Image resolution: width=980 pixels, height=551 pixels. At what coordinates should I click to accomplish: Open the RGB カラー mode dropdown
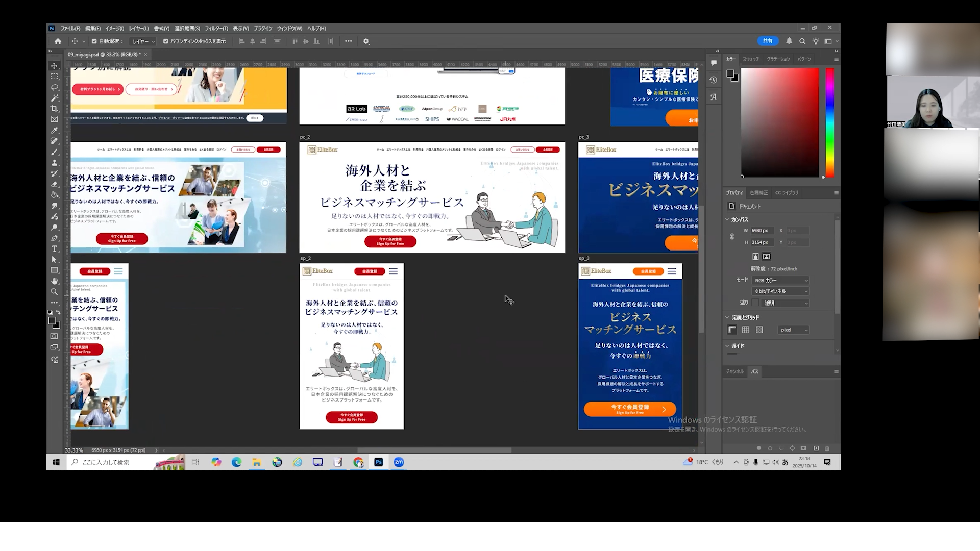coord(781,280)
